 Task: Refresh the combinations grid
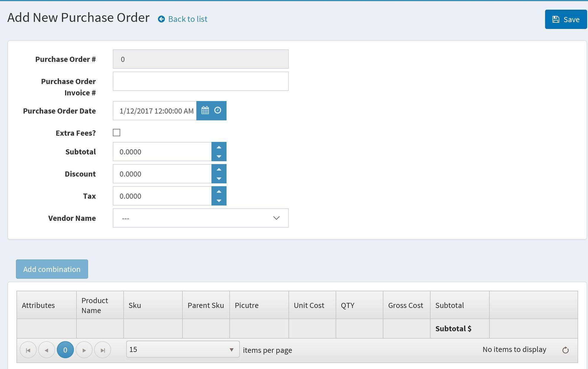pos(565,350)
